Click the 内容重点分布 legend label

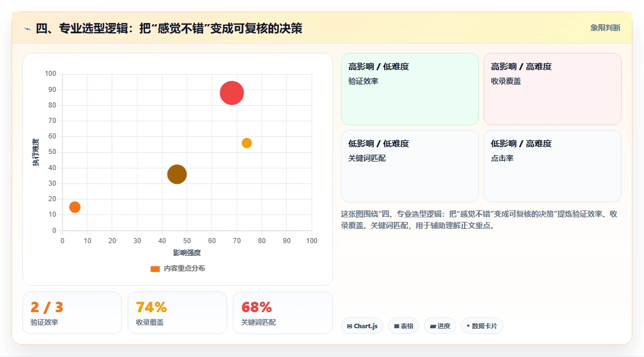184,268
